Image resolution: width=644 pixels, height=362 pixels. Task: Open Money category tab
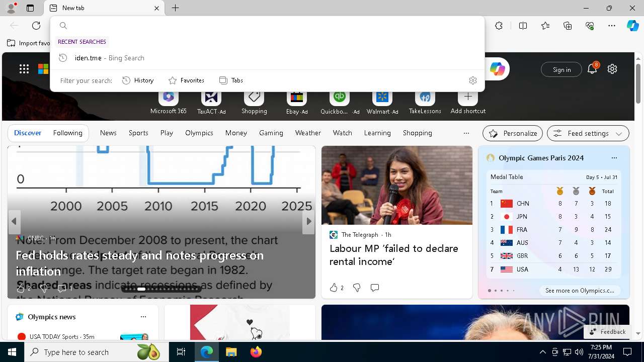[x=236, y=133]
